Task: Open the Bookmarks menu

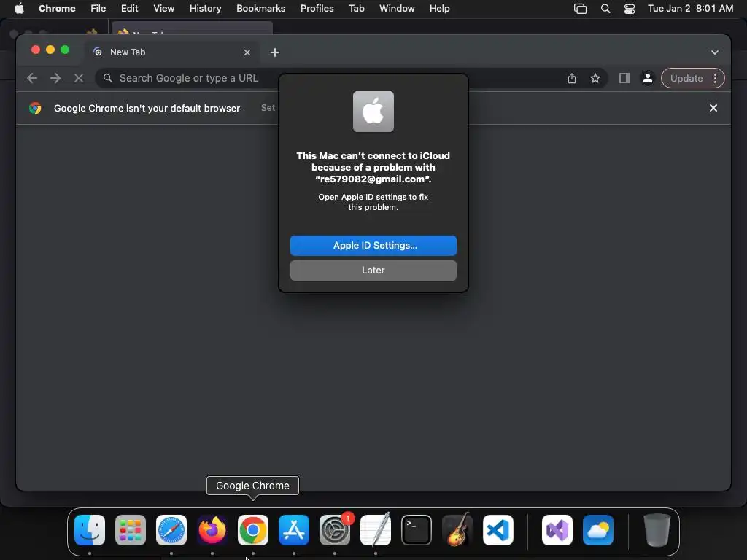Action: (x=260, y=9)
